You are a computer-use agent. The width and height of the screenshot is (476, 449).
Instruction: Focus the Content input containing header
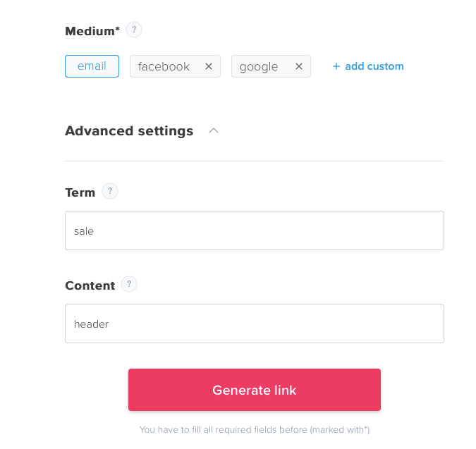(x=255, y=324)
